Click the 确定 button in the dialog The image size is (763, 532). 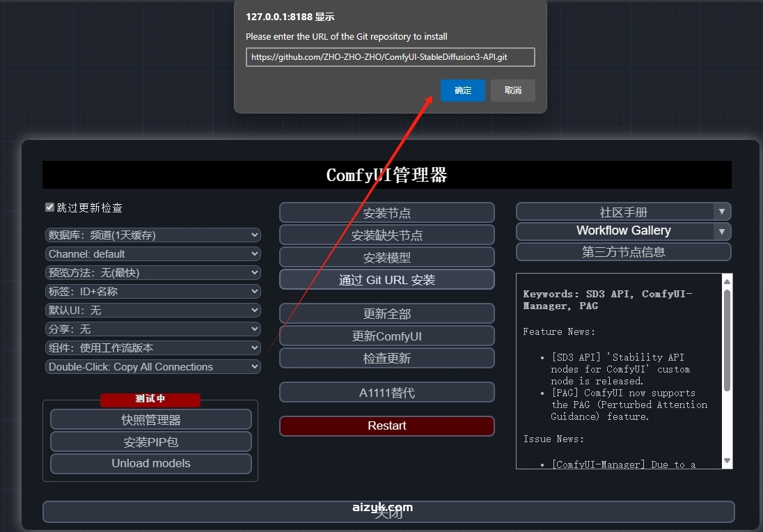(x=462, y=91)
